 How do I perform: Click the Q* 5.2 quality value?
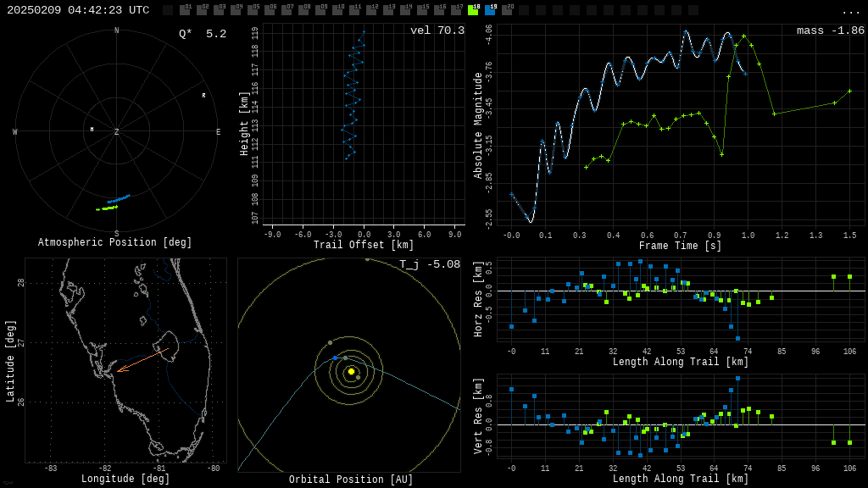click(x=202, y=34)
